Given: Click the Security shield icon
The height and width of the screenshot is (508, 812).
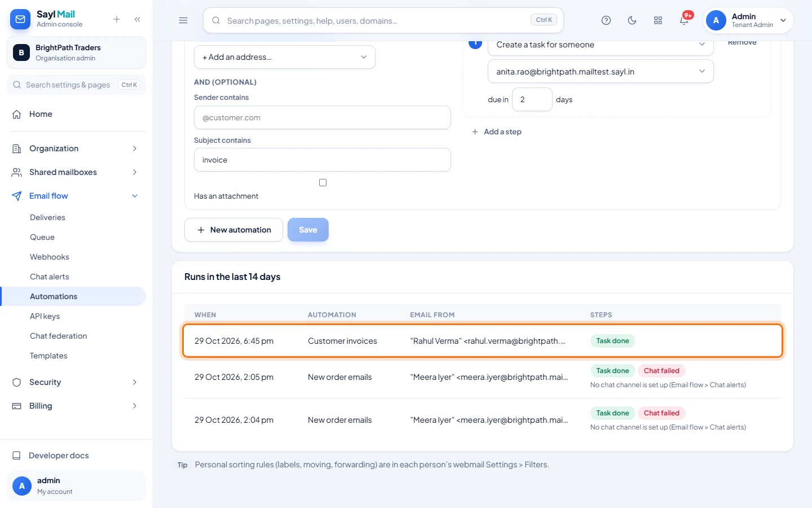Looking at the screenshot, I should pyautogui.click(x=17, y=382).
